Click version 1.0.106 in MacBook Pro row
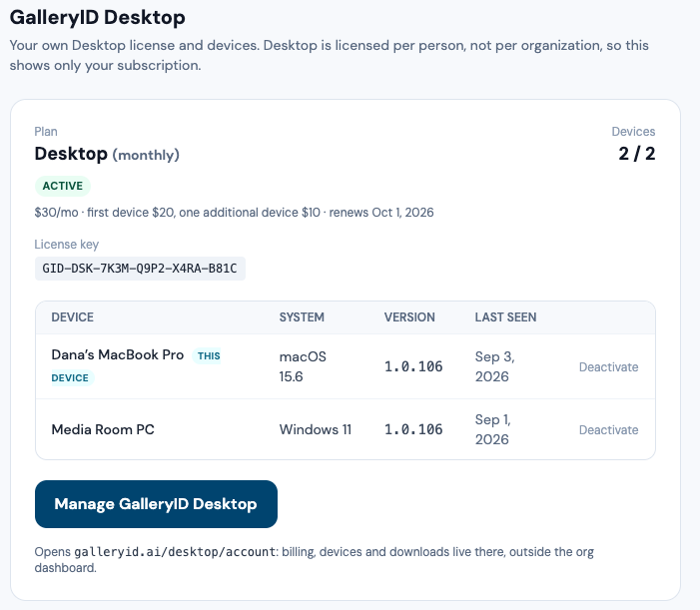Image resolution: width=700 pixels, height=610 pixels. click(x=413, y=366)
